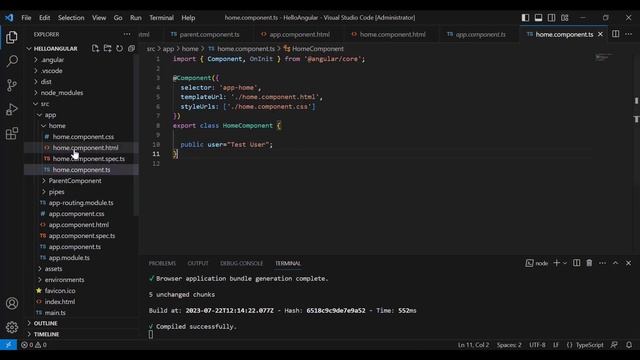Open the Explorer more actions ellipsis
Screen dimensions: 640x360
(x=127, y=34)
